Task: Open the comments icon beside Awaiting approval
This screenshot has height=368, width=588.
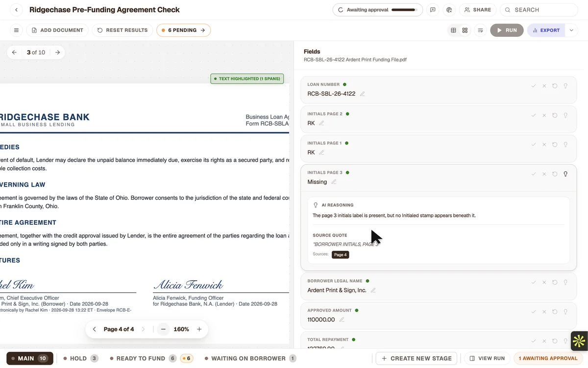Action: [x=433, y=10]
